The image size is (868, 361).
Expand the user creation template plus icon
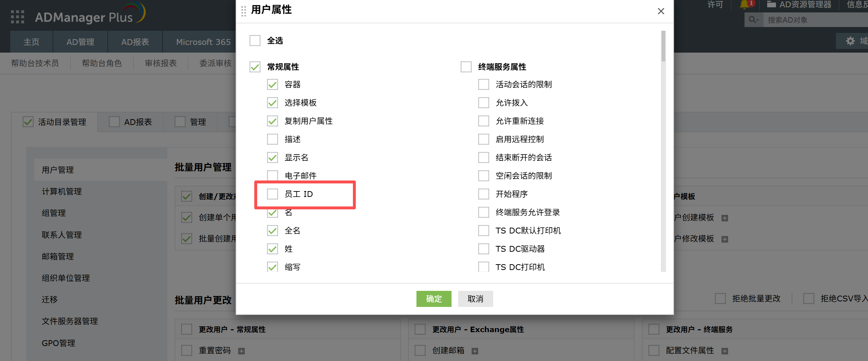[x=725, y=218]
